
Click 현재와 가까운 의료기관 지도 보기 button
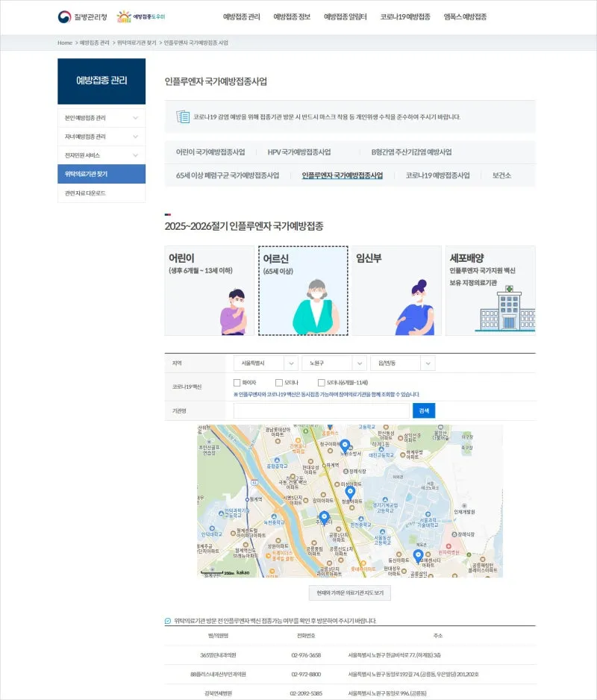pos(349,593)
